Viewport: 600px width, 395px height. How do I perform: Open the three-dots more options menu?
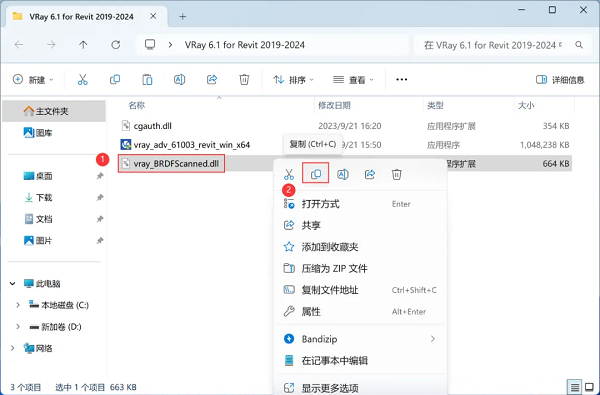click(401, 80)
